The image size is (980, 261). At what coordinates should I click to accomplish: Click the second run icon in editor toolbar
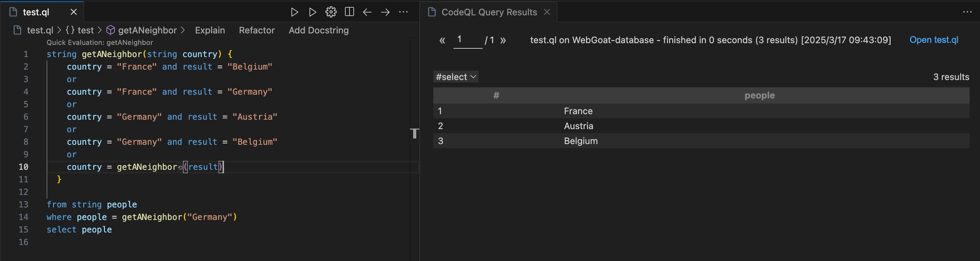(312, 12)
